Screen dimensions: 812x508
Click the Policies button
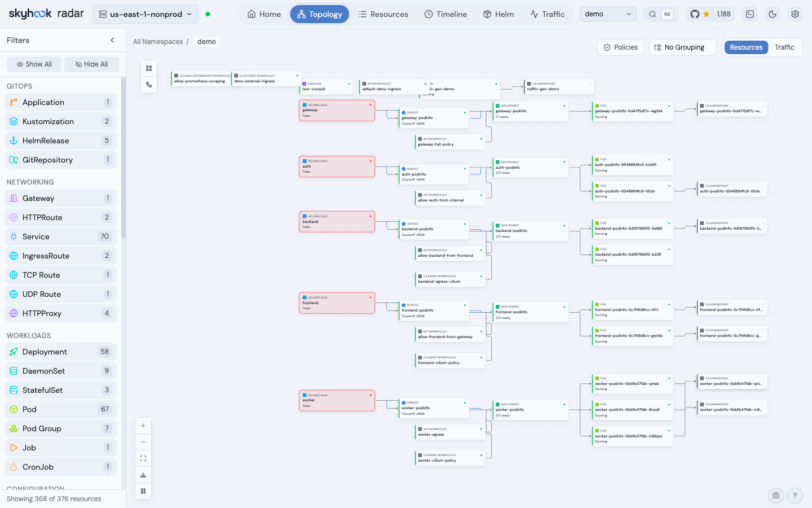pos(621,47)
